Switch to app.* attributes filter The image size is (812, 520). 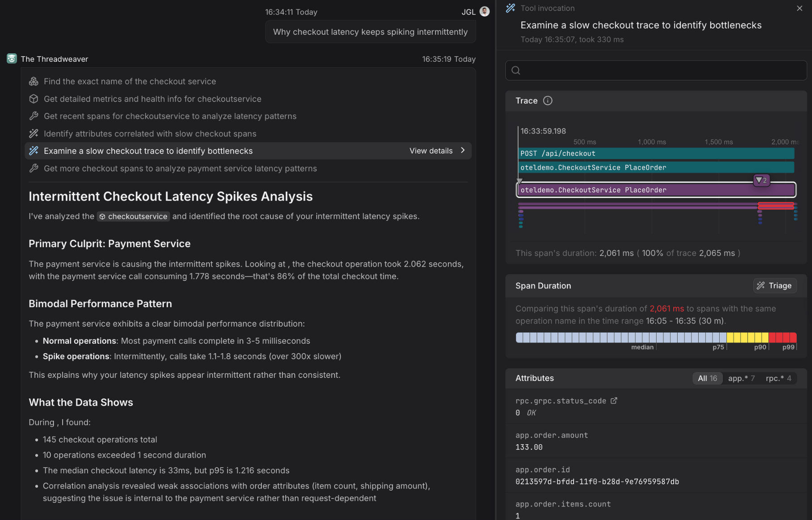pyautogui.click(x=741, y=378)
